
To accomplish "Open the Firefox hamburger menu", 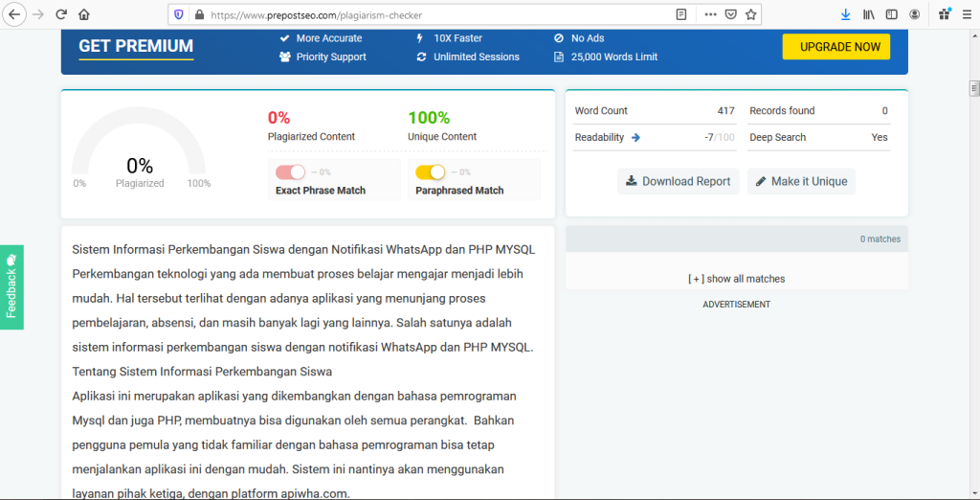I will (967, 14).
